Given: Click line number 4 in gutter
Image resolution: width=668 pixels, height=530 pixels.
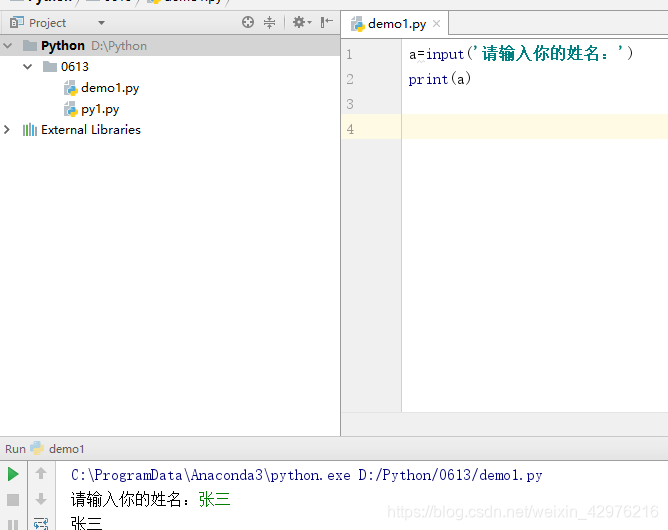Looking at the screenshot, I should coord(350,129).
